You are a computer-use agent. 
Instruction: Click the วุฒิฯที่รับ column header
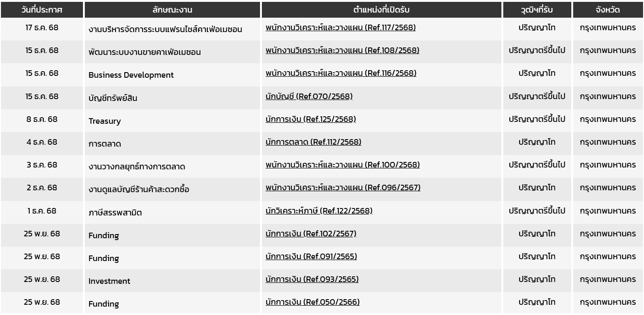tap(537, 10)
